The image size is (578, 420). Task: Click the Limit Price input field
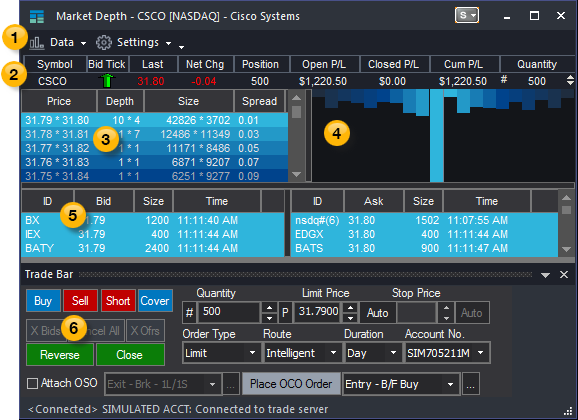point(318,312)
